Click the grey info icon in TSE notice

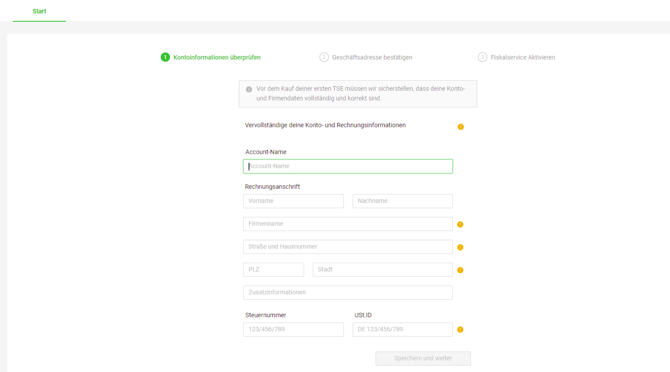(x=249, y=89)
